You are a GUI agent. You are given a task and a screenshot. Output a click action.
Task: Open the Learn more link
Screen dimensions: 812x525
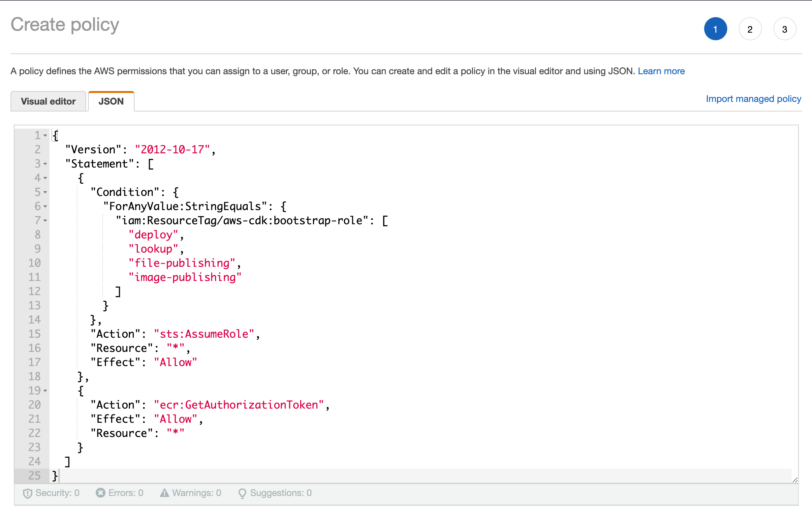661,71
